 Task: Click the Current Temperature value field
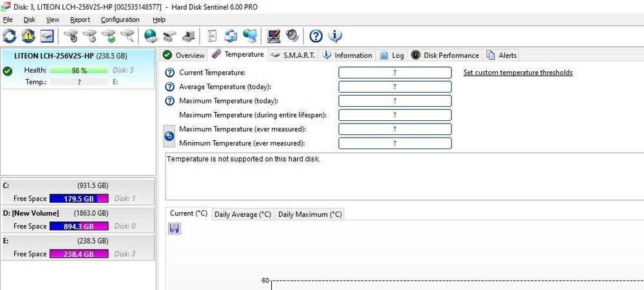(x=395, y=73)
